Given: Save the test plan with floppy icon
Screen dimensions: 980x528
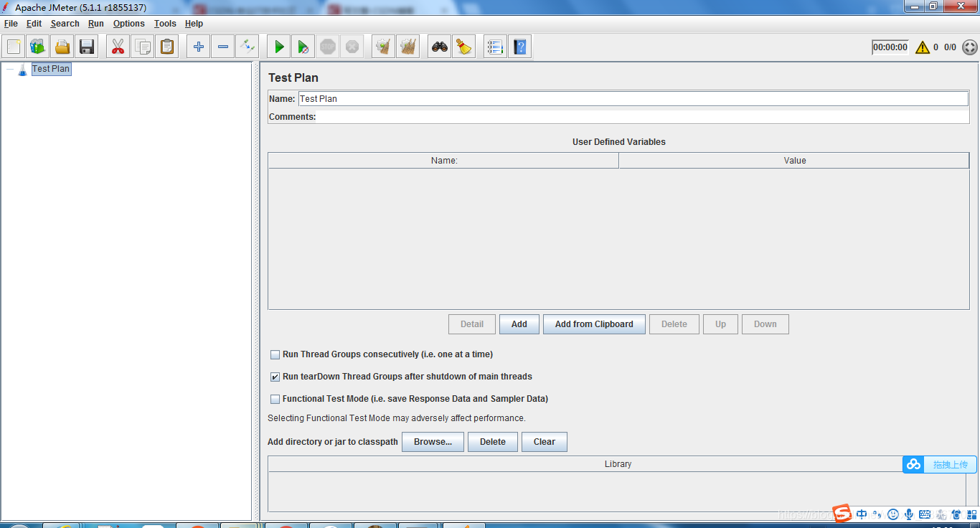Looking at the screenshot, I should [87, 47].
